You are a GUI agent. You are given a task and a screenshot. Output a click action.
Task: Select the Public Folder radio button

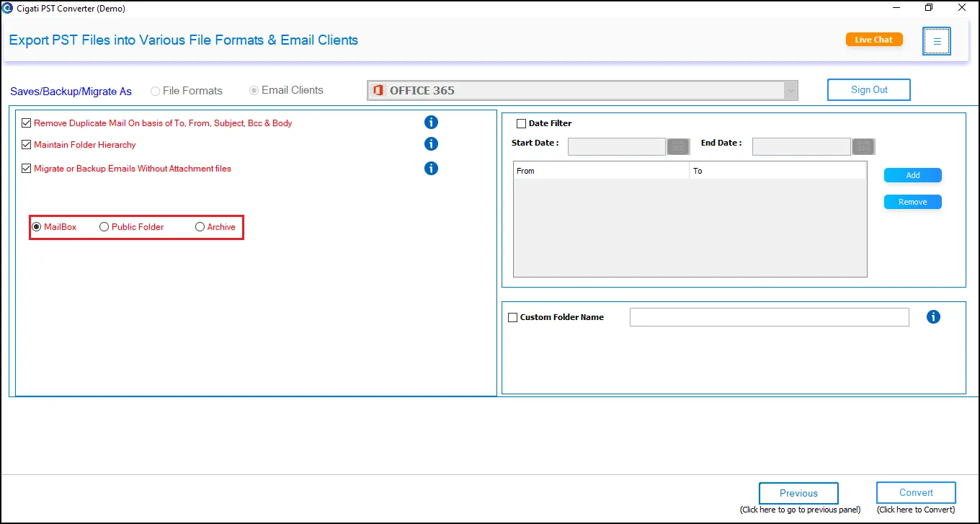coord(104,227)
